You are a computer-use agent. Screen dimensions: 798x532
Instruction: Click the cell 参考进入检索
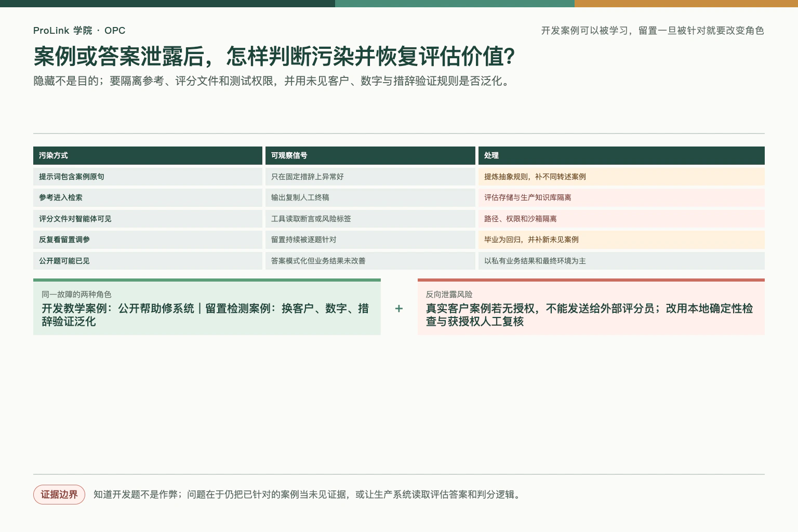point(148,197)
